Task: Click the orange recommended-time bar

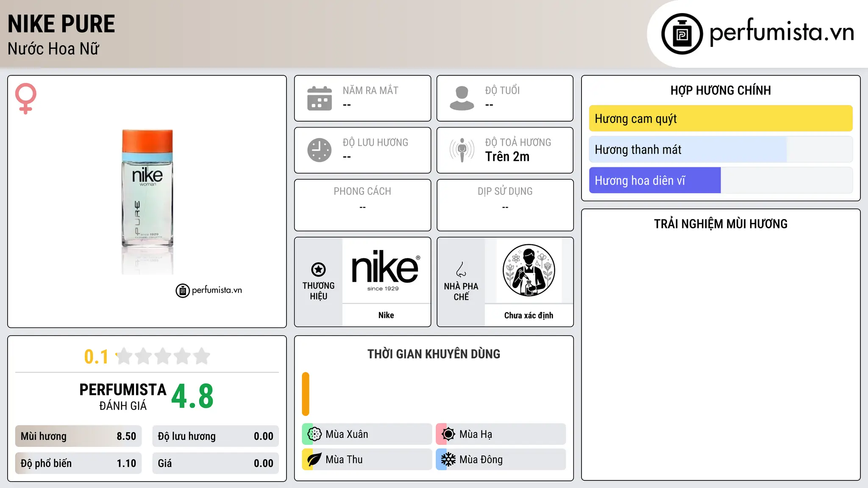Action: [306, 394]
